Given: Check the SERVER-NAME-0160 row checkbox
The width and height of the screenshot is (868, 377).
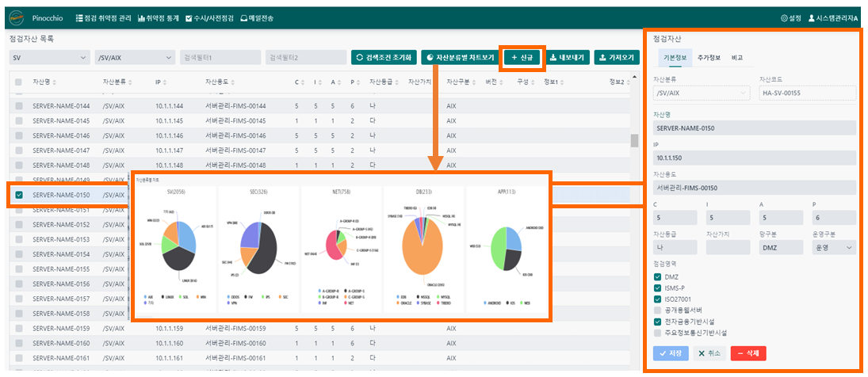Looking at the screenshot, I should tap(18, 343).
